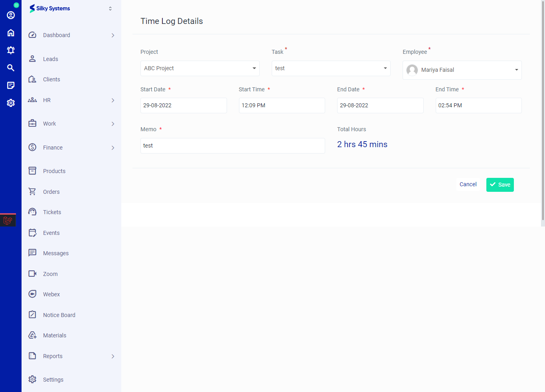Image resolution: width=545 pixels, height=392 pixels.
Task: Open the home icon in left rail
Action: point(11,33)
